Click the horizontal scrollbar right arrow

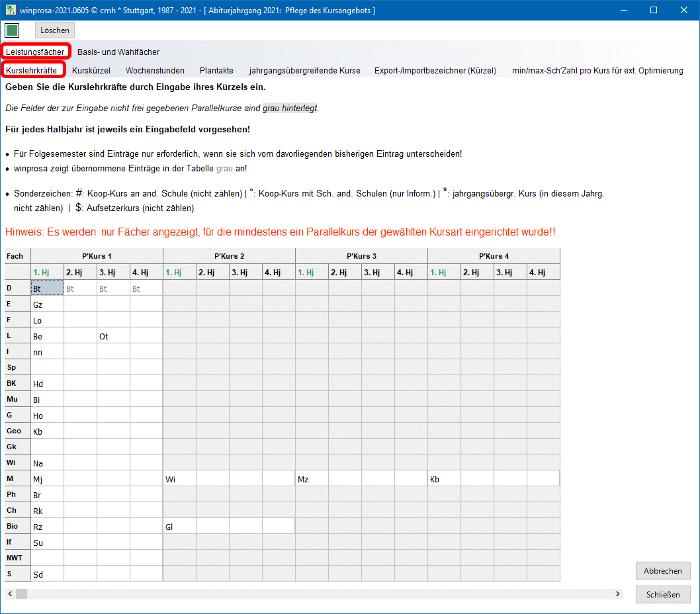click(x=618, y=594)
